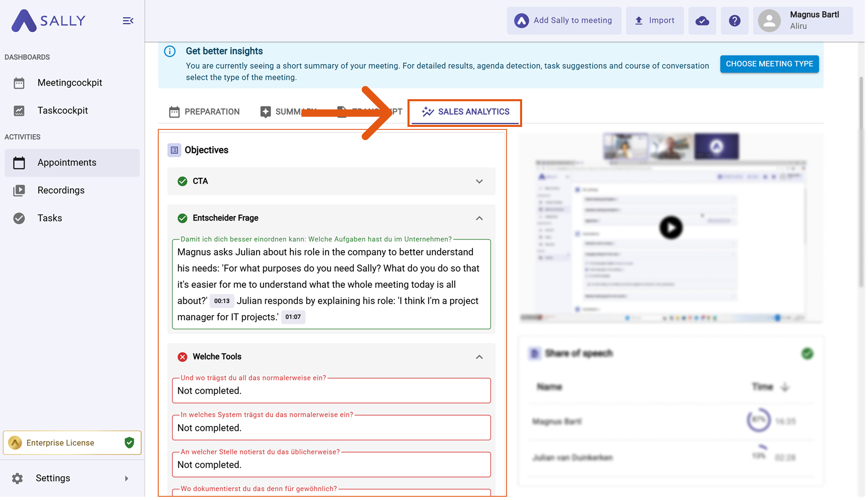Click the user avatar icon
Screen dimensions: 868x500
click(769, 20)
